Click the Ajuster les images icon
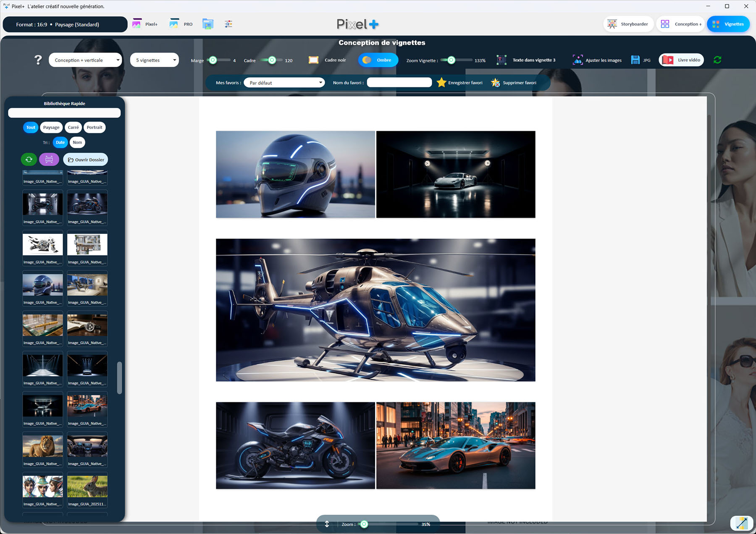756x534 pixels. coord(577,60)
